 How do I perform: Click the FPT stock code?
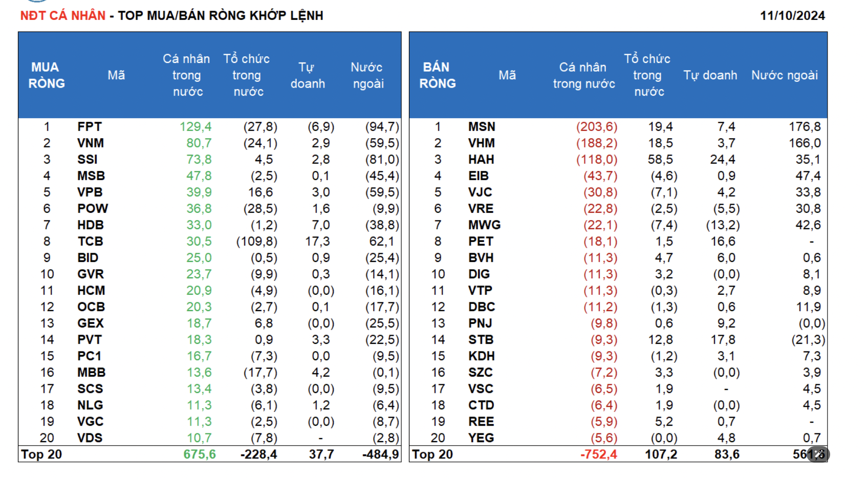(x=90, y=126)
